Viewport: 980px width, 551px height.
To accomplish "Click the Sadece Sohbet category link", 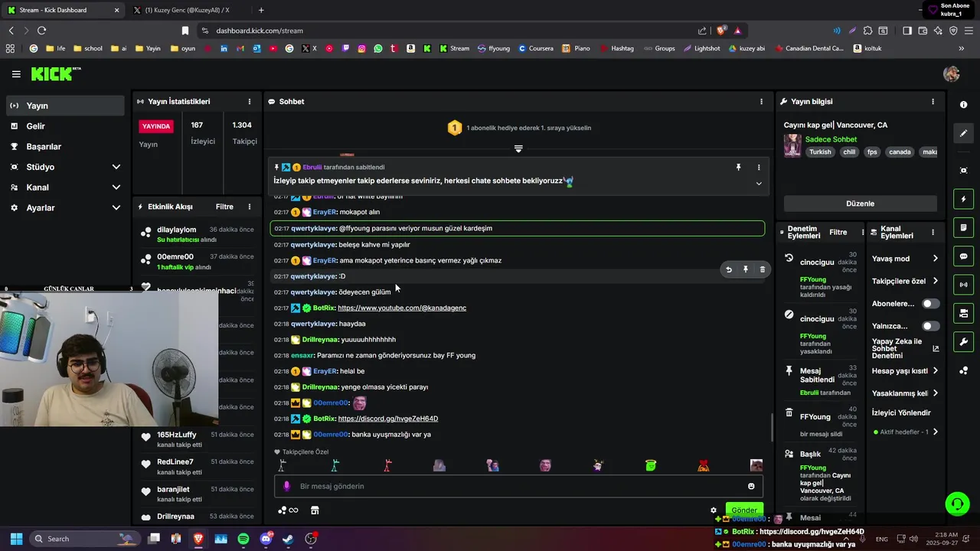I will (831, 139).
